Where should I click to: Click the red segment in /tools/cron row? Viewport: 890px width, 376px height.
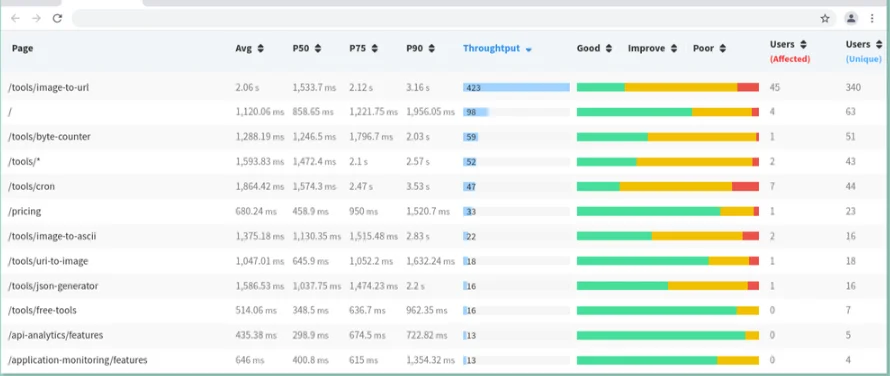(745, 186)
